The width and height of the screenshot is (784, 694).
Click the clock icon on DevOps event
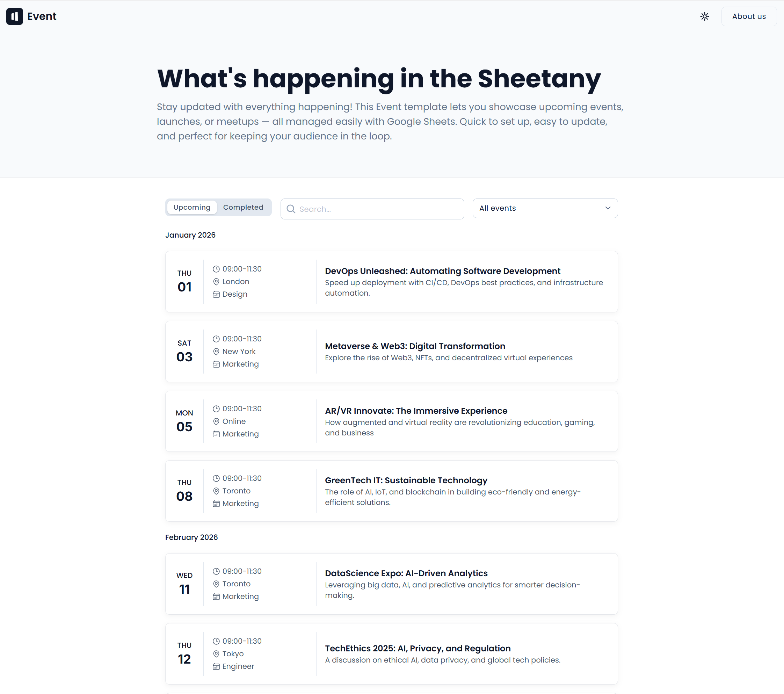point(216,269)
